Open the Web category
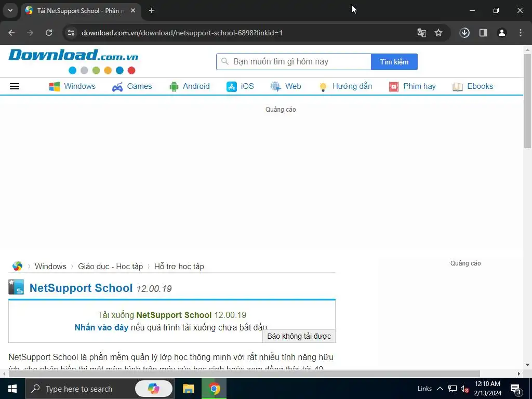The width and height of the screenshot is (532, 399). (x=286, y=86)
